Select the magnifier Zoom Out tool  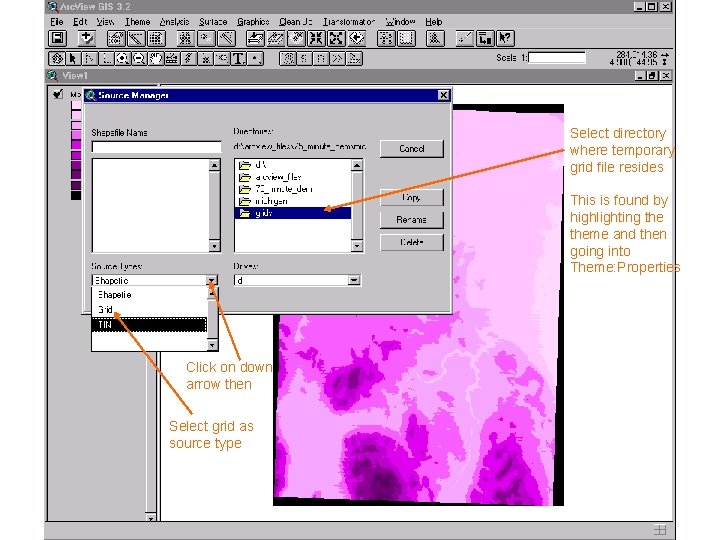[x=139, y=58]
